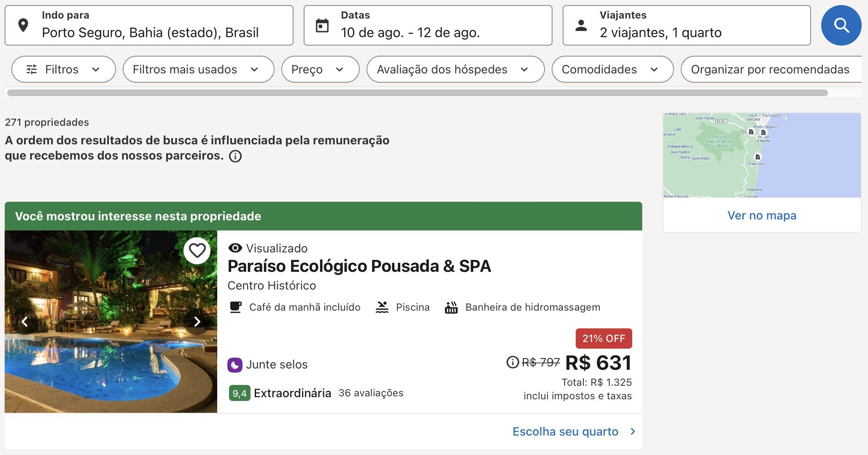Show next photo with right arrow
The width and height of the screenshot is (868, 455).
pyautogui.click(x=197, y=322)
